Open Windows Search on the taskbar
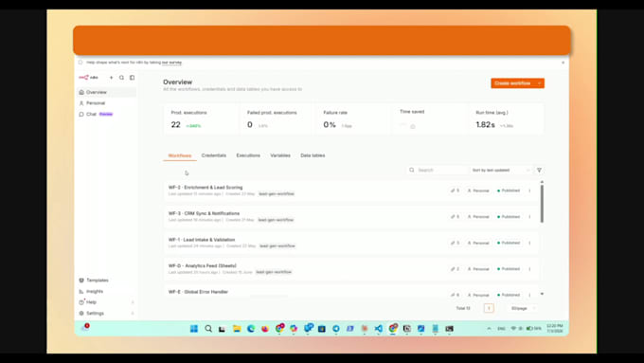644x363 pixels. [x=208, y=329]
